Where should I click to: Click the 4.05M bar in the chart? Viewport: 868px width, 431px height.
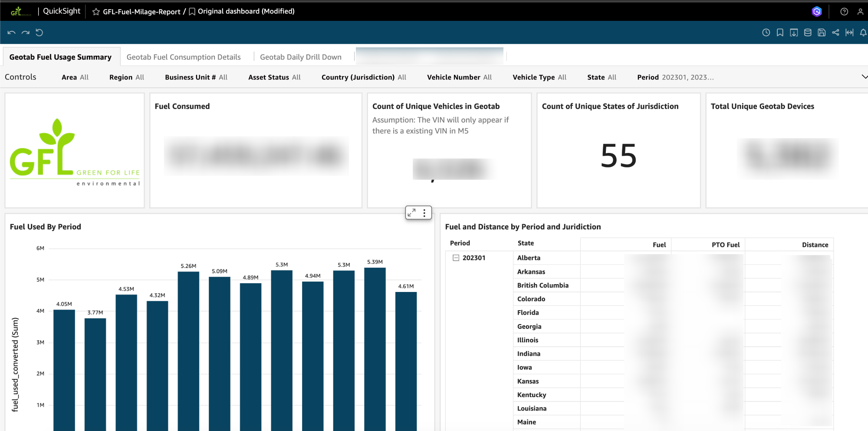click(64, 370)
